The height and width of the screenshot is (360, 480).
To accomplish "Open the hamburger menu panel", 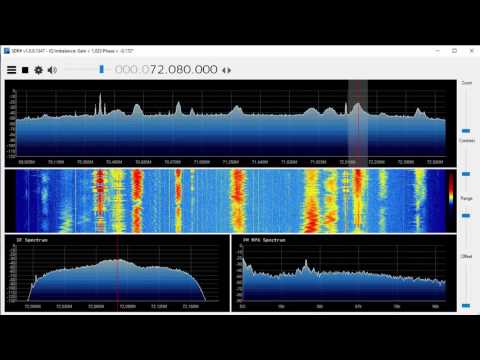I will pos(12,70).
